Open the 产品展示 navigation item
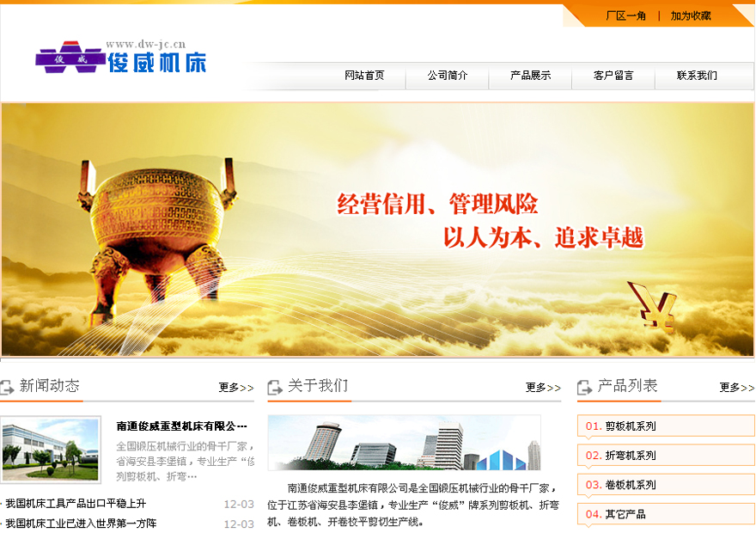Screen dimensions: 756x533 pos(530,76)
